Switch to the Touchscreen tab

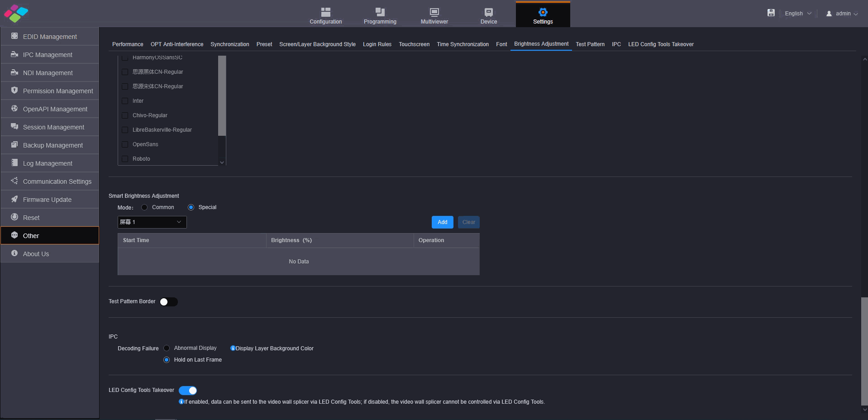414,44
